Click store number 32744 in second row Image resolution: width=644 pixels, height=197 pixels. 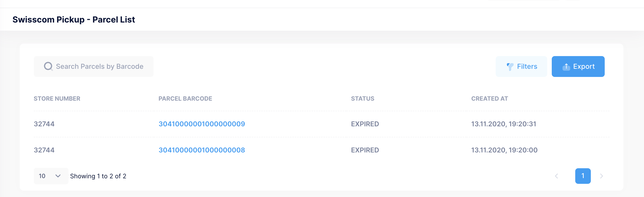coord(44,150)
